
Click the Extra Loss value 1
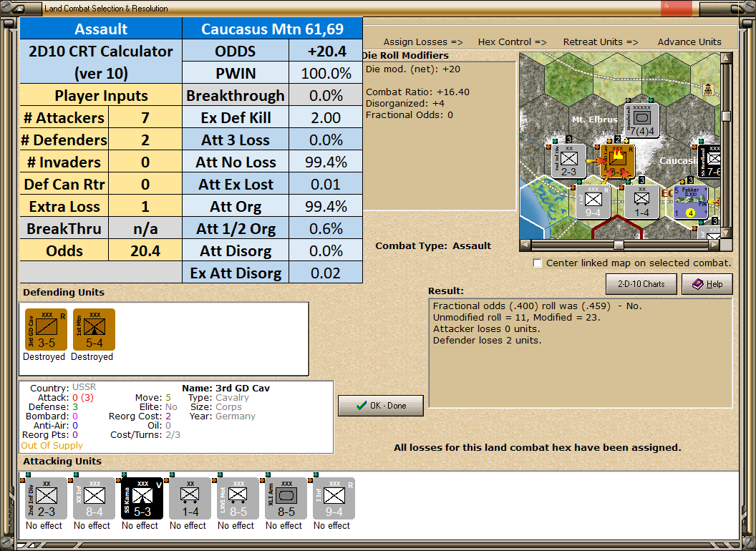pyautogui.click(x=145, y=206)
